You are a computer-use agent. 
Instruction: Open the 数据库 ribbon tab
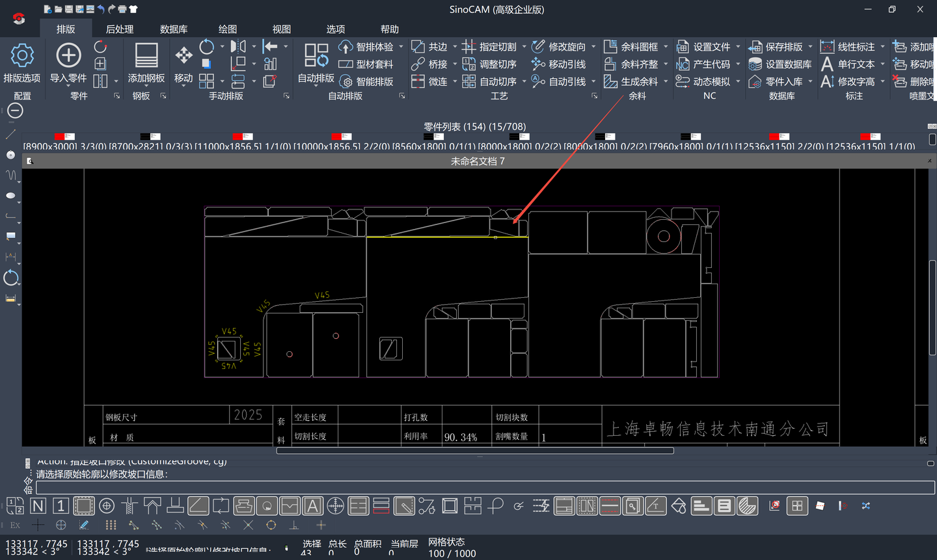174,29
